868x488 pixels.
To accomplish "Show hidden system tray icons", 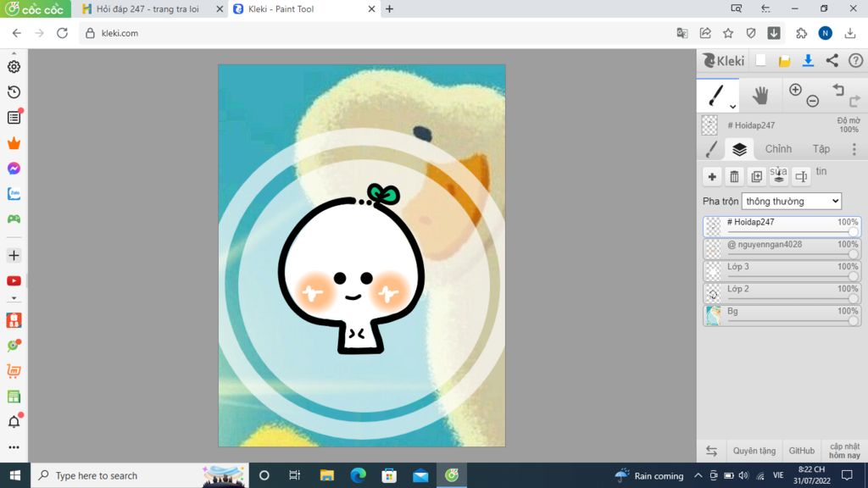I will [698, 475].
